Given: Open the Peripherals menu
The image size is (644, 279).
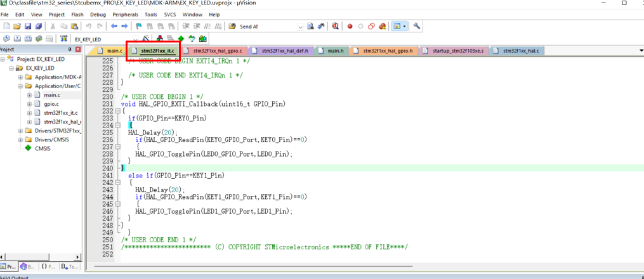Looking at the screenshot, I should point(125,15).
